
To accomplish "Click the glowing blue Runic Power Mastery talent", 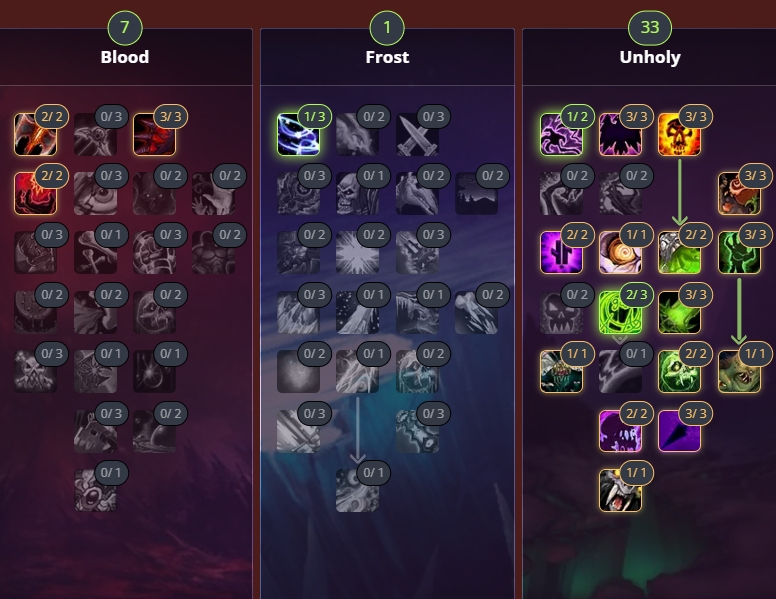I will [x=298, y=135].
